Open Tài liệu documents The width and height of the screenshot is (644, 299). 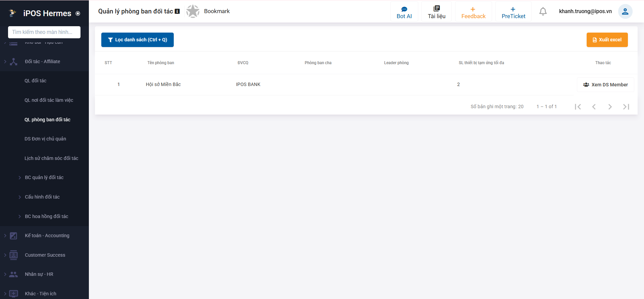point(437,12)
